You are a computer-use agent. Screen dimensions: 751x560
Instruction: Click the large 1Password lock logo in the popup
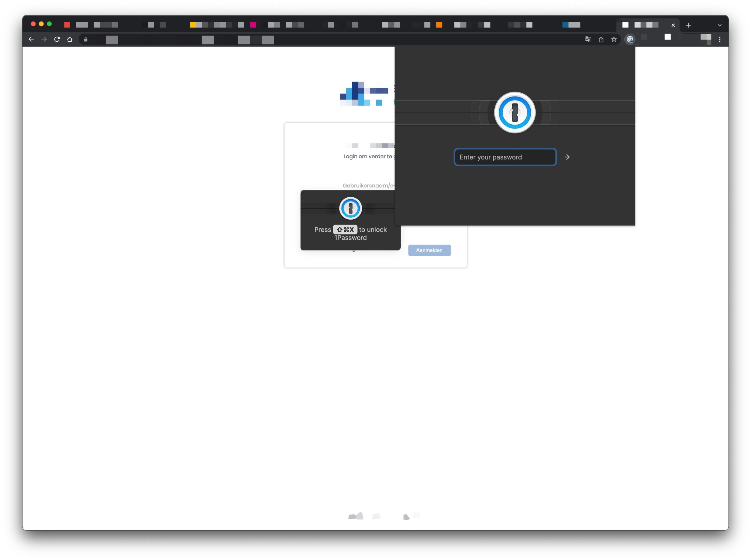[x=515, y=113]
